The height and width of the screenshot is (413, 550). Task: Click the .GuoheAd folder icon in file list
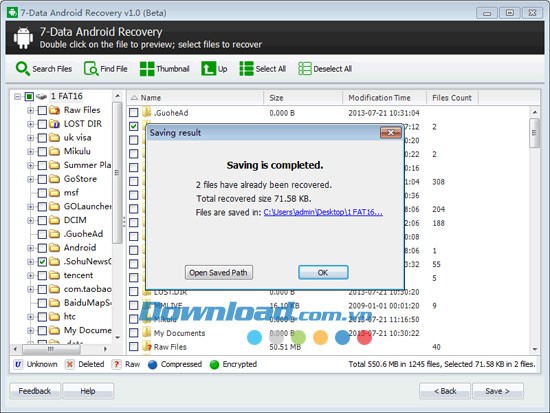pyautogui.click(x=147, y=112)
